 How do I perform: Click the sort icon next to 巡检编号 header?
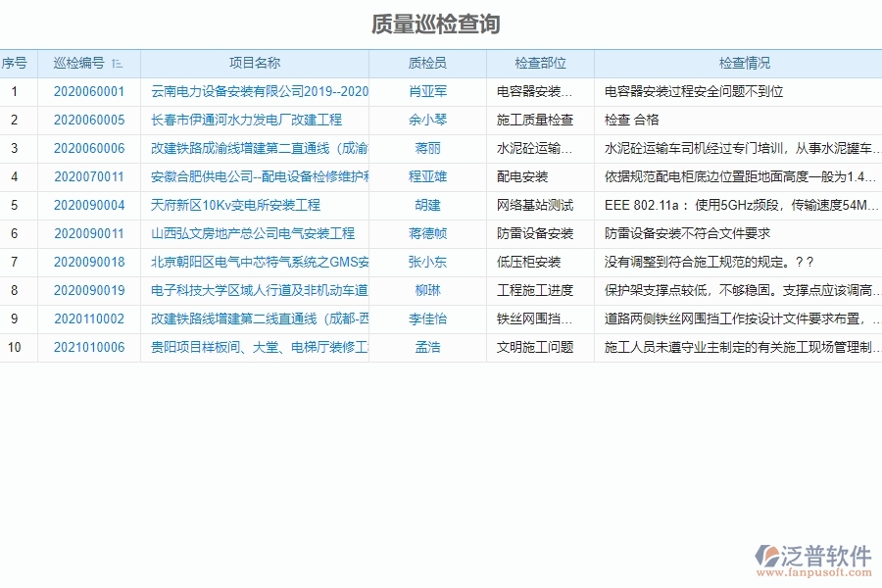pos(118,62)
